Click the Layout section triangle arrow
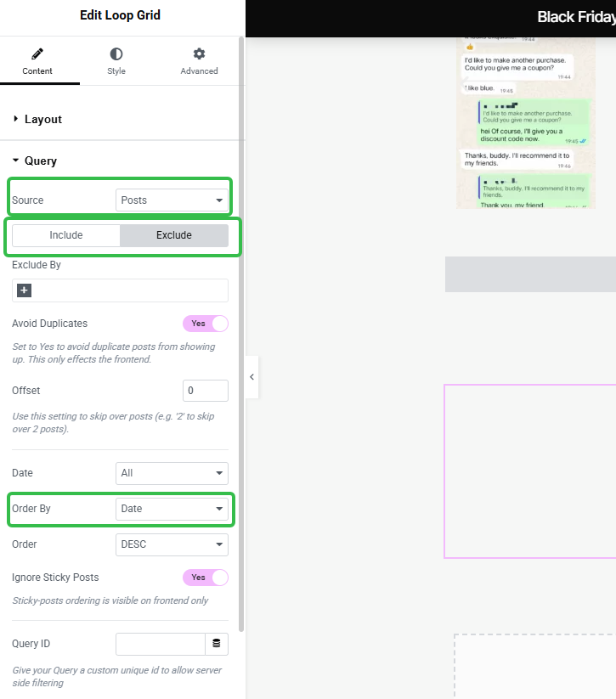 [15, 119]
